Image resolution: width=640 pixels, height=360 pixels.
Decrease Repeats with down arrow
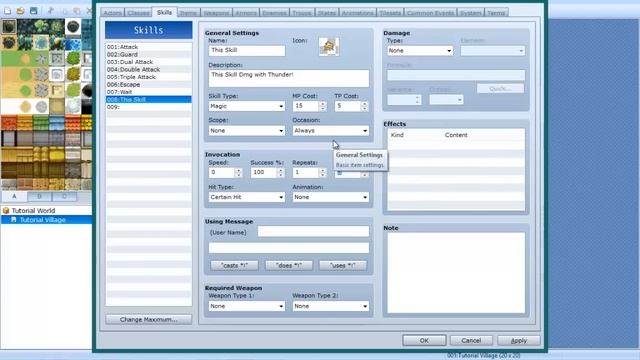(323, 175)
